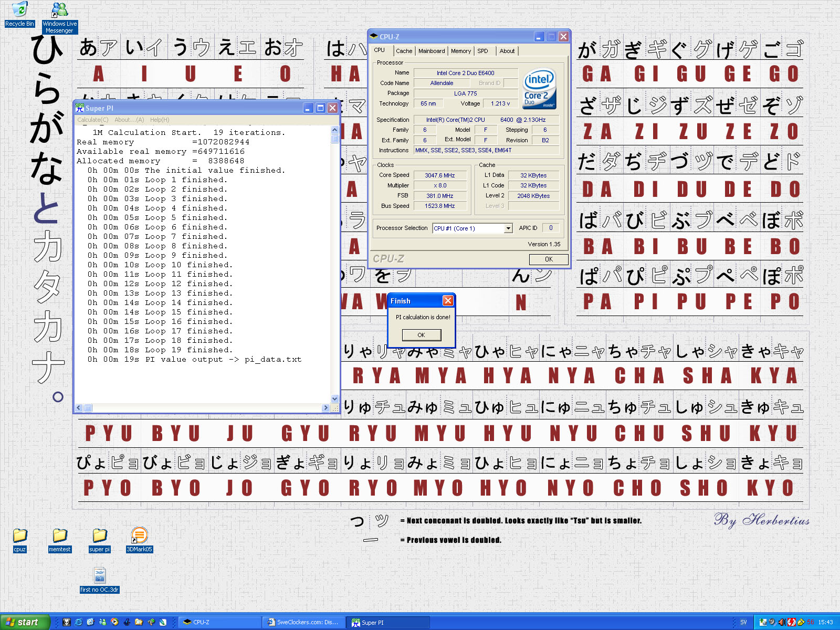840x630 pixels.
Task: Click the Start button
Action: pos(25,622)
